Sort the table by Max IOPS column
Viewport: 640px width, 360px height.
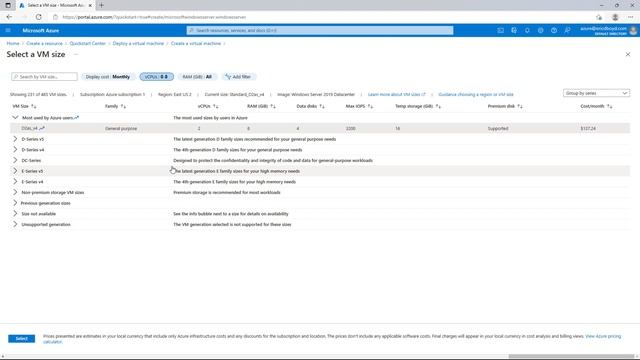(x=360, y=106)
